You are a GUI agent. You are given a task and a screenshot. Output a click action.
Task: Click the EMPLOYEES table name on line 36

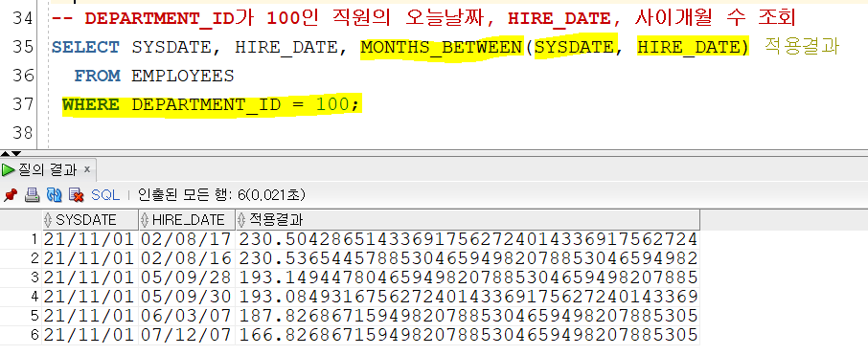coord(183,76)
